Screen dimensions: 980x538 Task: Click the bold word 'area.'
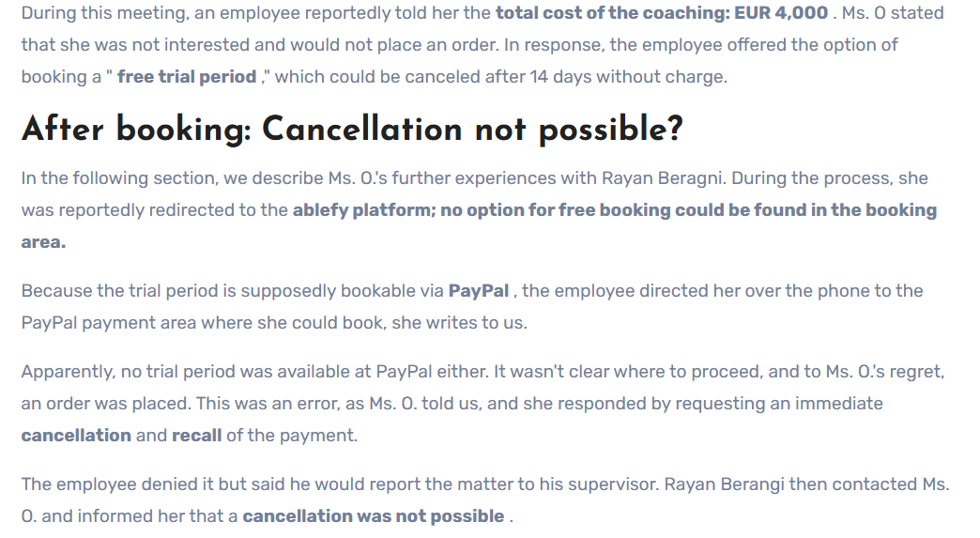[x=44, y=242]
